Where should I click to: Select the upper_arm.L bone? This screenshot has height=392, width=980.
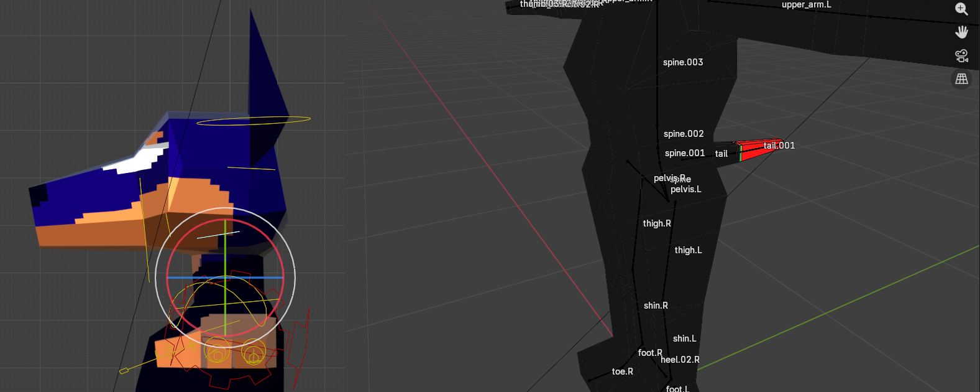pyautogui.click(x=806, y=5)
